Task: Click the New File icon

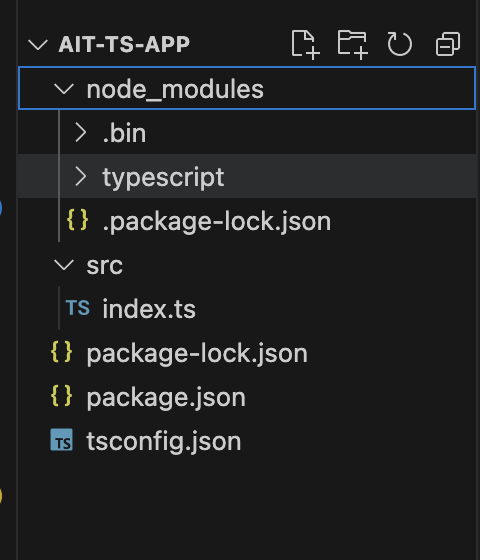Action: click(x=305, y=45)
